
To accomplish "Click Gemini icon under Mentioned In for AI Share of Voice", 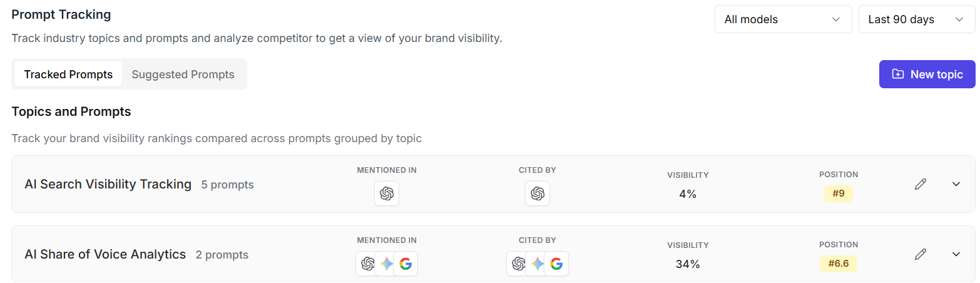I will [387, 264].
